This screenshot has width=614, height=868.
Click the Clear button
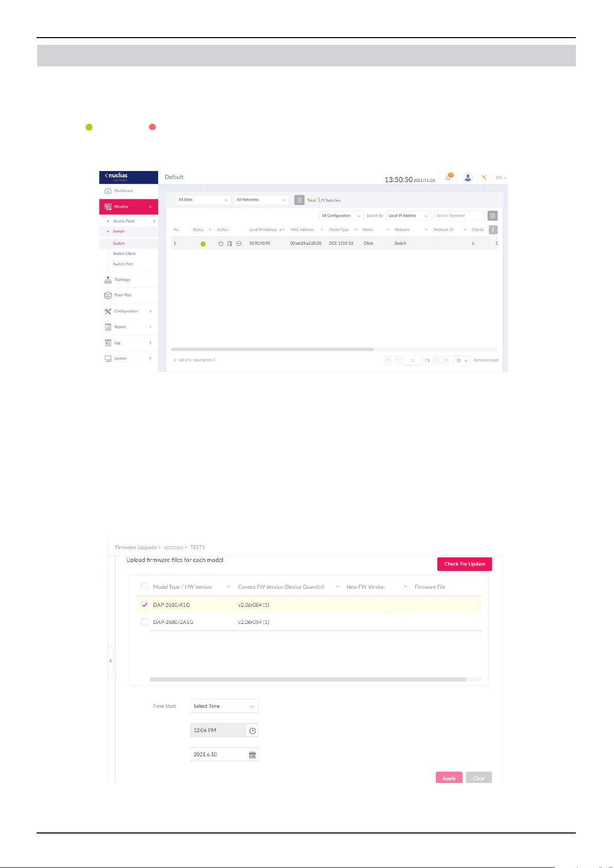479,778
